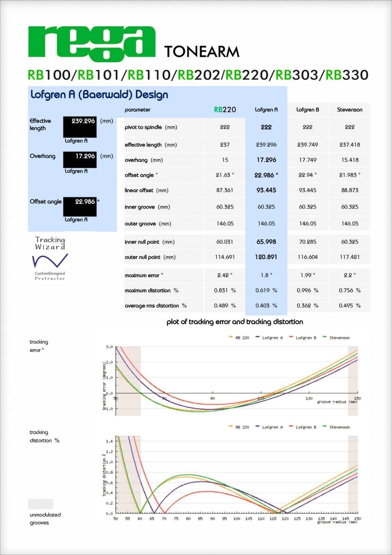Click the average rms distortion row label
Viewport: 392px width, 555px height.
pyautogui.click(x=156, y=306)
